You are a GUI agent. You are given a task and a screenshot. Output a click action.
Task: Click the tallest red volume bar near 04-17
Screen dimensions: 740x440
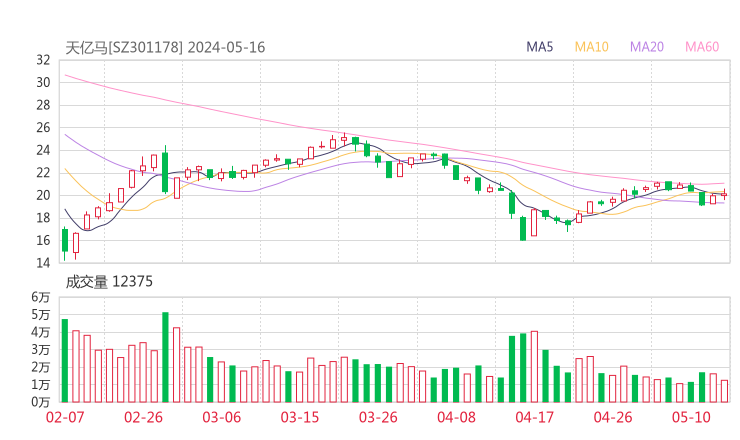click(534, 367)
